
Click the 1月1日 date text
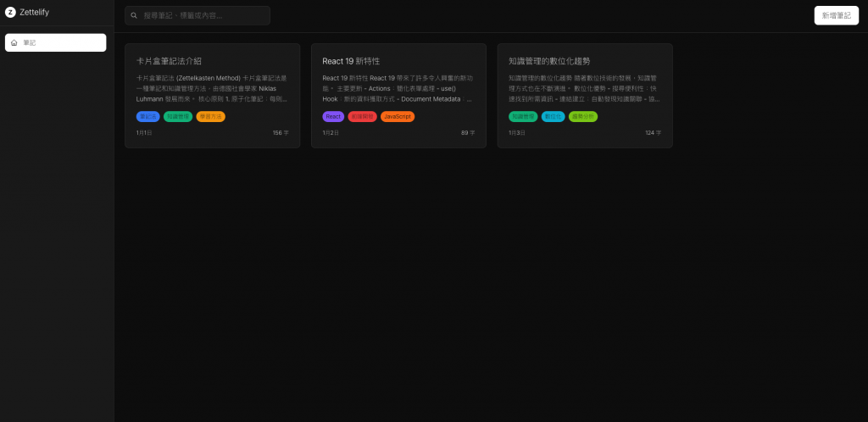point(144,133)
